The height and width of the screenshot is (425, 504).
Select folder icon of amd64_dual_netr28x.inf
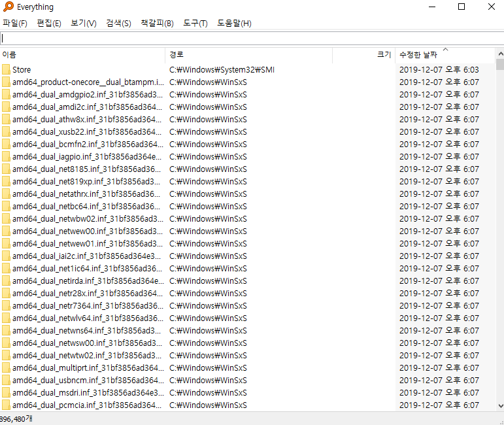(6, 294)
